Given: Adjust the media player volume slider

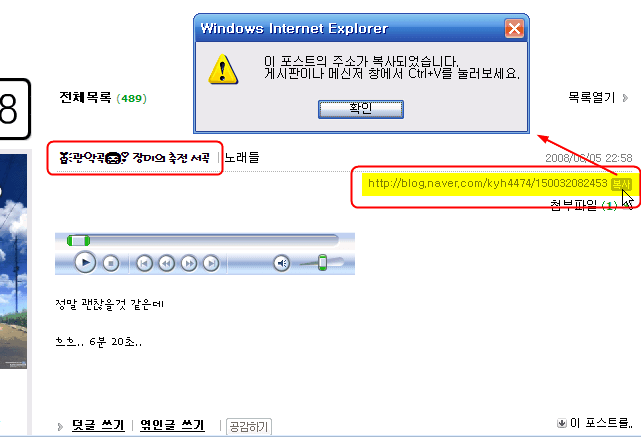Looking at the screenshot, I should [x=322, y=262].
